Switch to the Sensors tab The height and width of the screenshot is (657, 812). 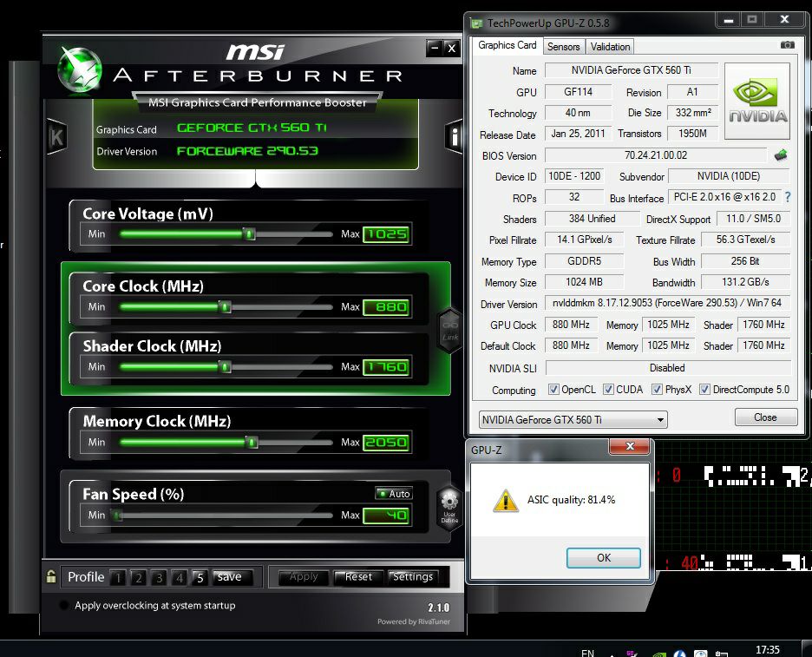click(x=563, y=47)
